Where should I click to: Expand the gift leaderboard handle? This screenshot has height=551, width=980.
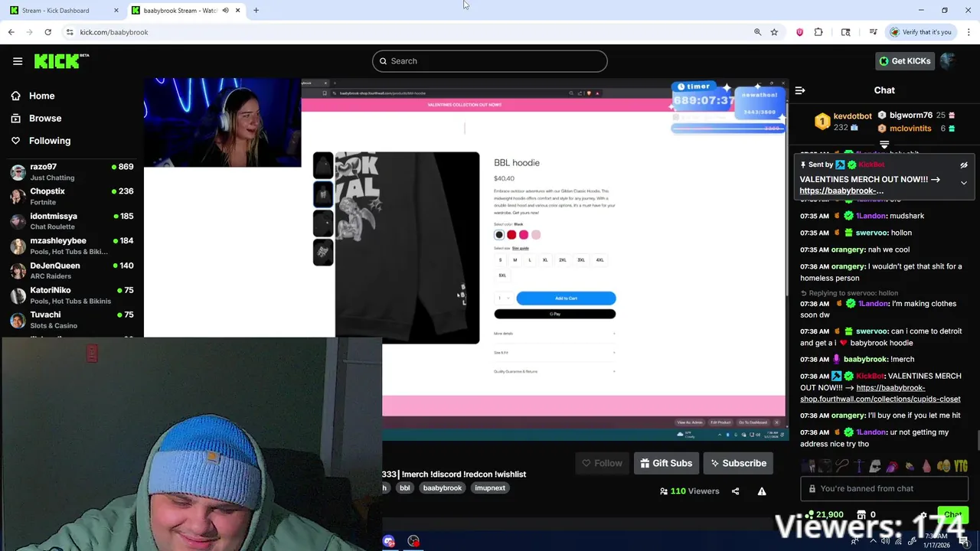pyautogui.click(x=884, y=145)
